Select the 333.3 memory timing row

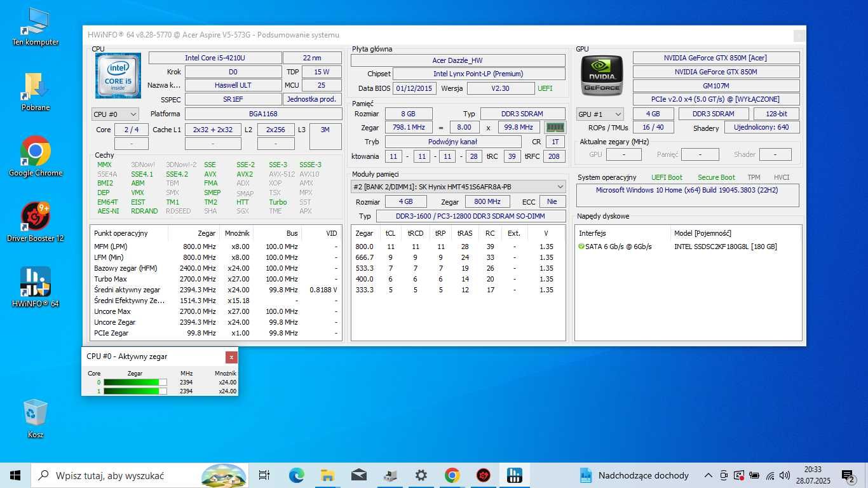(x=458, y=290)
